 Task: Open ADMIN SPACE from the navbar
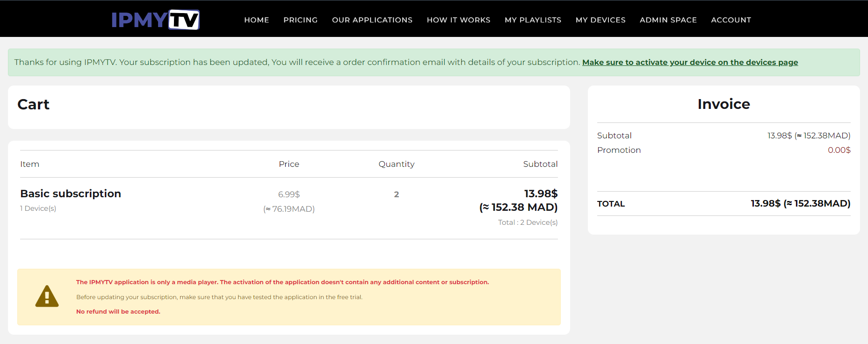coord(668,20)
